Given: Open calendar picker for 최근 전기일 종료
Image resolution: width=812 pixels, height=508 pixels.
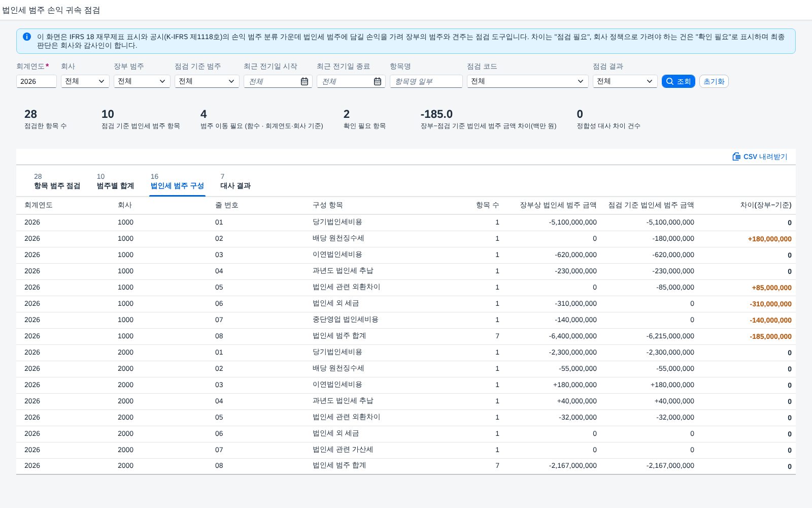Looking at the screenshot, I should coord(378,81).
